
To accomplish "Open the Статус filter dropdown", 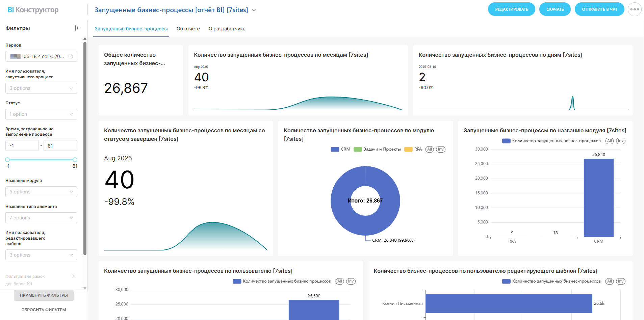I will click(x=41, y=114).
